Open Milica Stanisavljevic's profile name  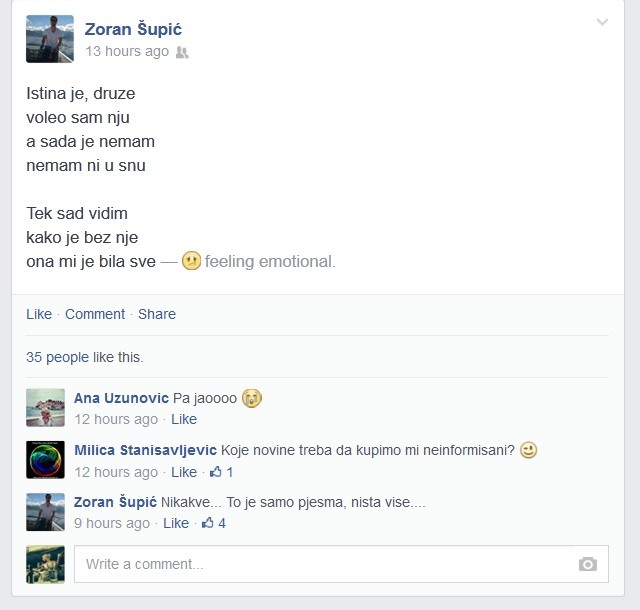145,450
